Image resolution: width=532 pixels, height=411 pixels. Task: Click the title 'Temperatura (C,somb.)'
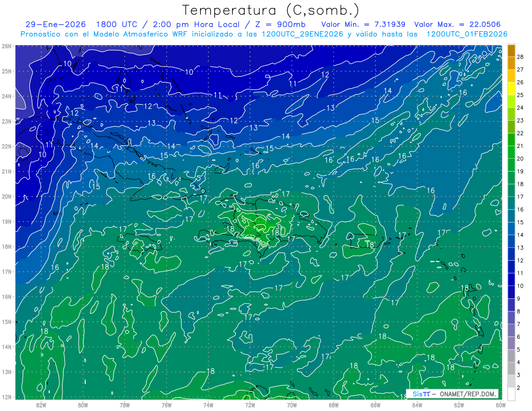tap(271, 10)
